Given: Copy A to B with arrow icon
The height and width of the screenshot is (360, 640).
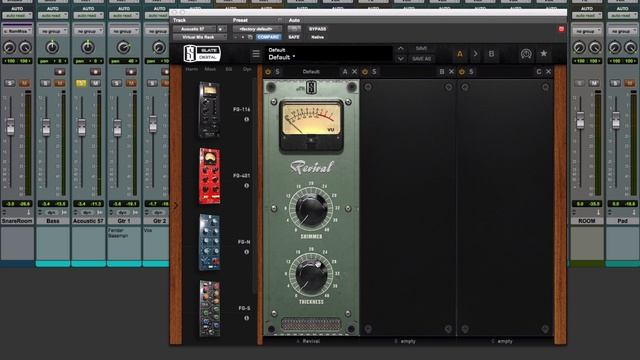Looking at the screenshot, I should [x=476, y=54].
